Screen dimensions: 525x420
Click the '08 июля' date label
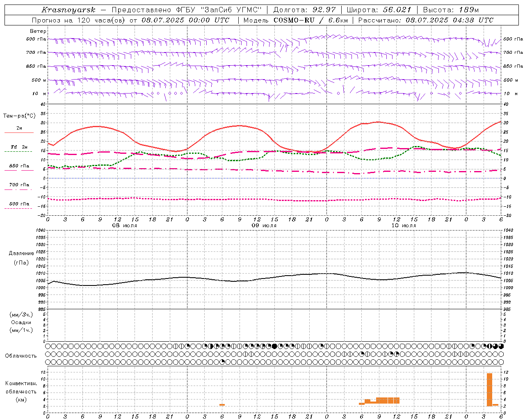pyautogui.click(x=125, y=226)
